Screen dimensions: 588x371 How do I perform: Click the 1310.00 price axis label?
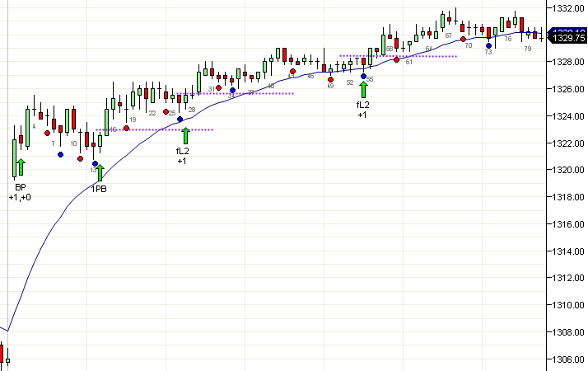pyautogui.click(x=567, y=305)
